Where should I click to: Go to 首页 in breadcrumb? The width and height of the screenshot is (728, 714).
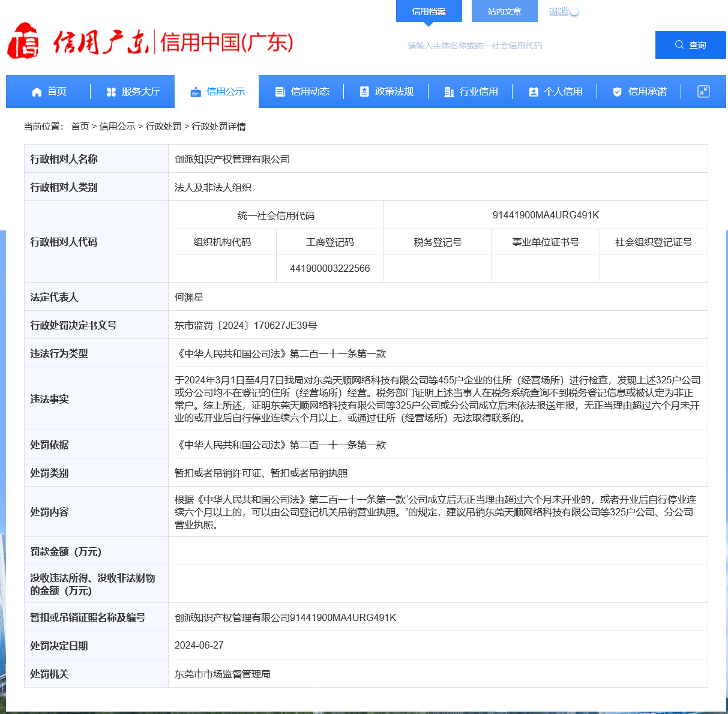[x=80, y=126]
